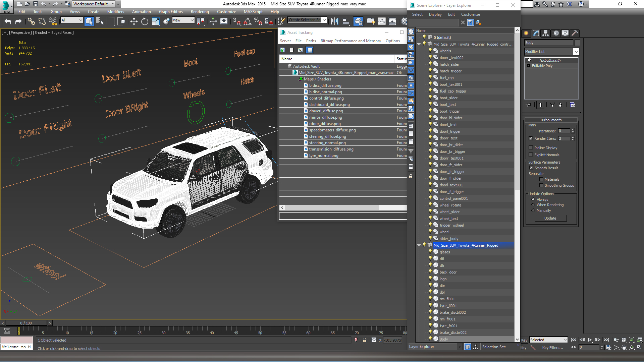This screenshot has width=644, height=362.
Task: Toggle the Render Iters checkbox
Action: [531, 138]
